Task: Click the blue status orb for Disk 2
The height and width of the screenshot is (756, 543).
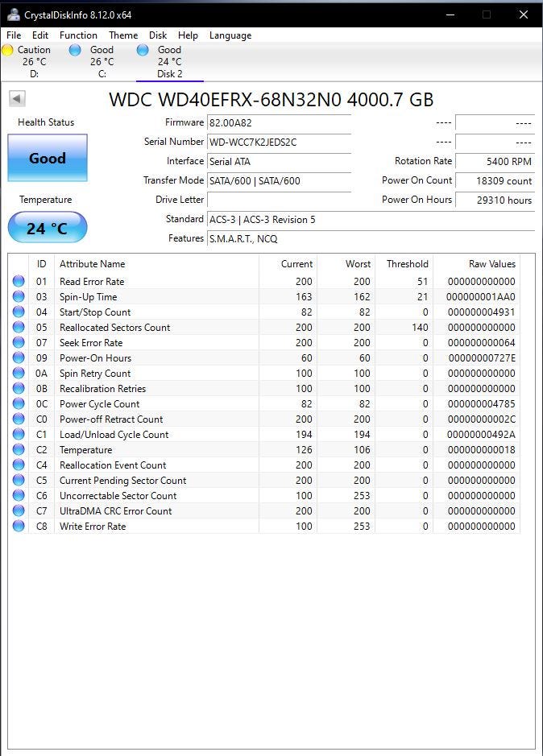Action: [x=143, y=50]
